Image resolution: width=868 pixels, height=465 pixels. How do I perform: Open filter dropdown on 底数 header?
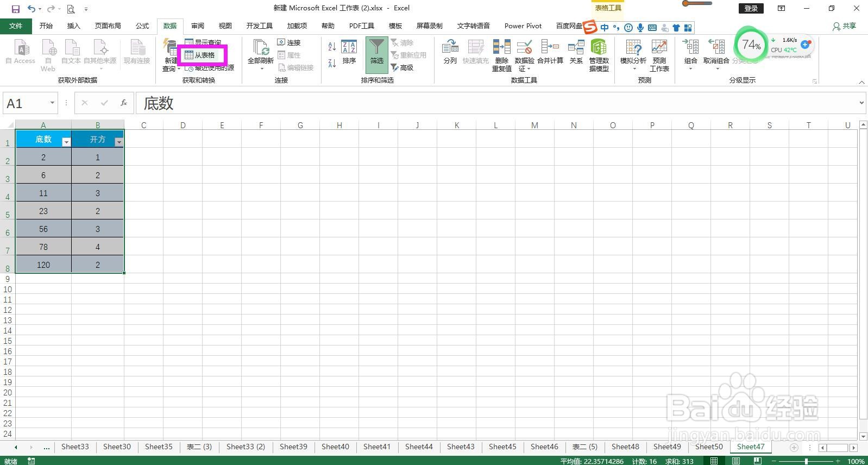pos(66,142)
